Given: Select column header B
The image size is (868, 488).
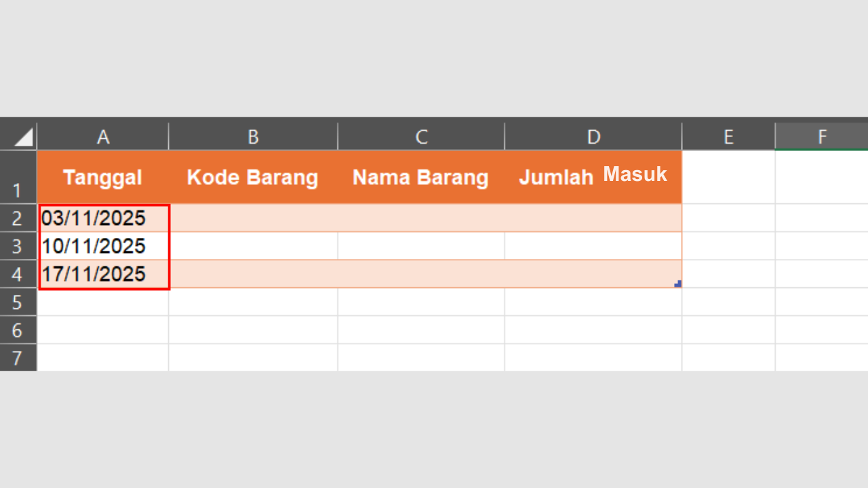Looking at the screenshot, I should coord(252,136).
